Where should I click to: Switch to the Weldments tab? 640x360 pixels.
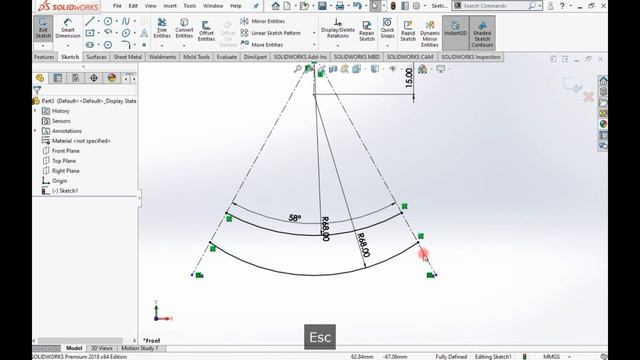click(x=162, y=57)
